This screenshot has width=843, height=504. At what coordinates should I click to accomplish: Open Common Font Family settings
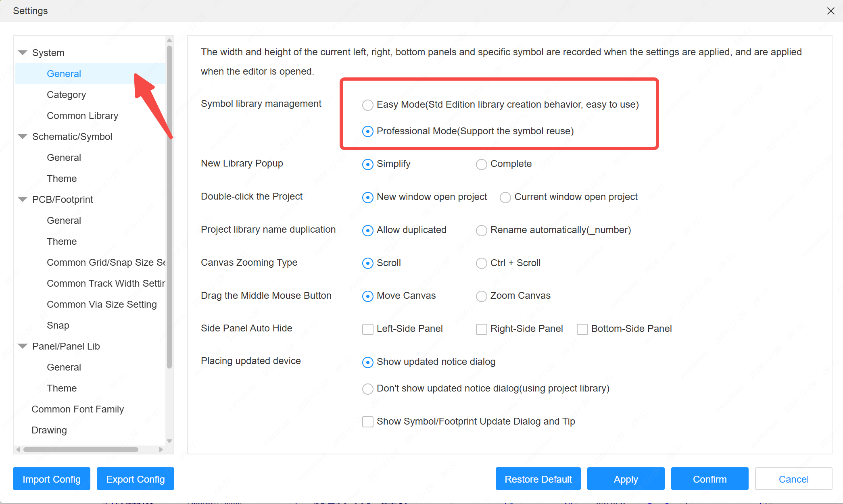pos(77,409)
